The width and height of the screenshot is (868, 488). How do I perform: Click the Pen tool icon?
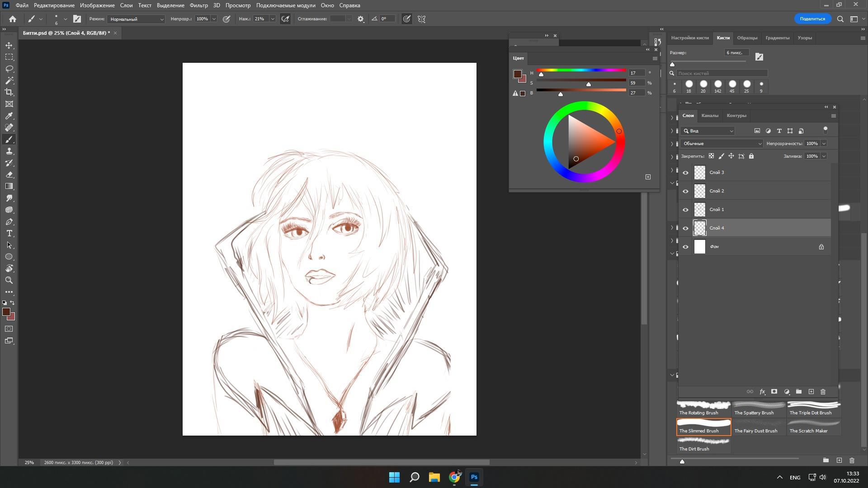point(9,222)
